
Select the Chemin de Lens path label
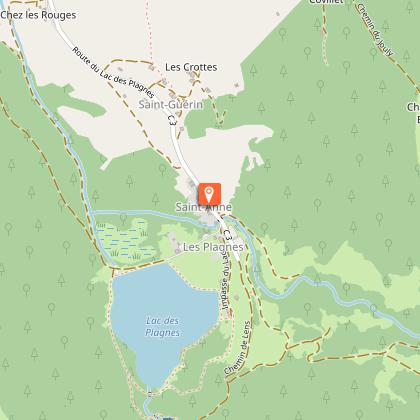tap(237, 347)
